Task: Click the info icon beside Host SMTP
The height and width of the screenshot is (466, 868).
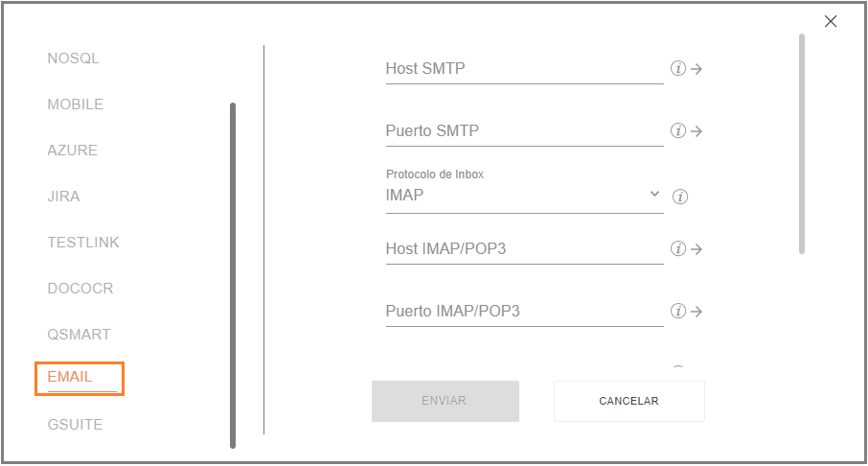Action: [x=678, y=68]
